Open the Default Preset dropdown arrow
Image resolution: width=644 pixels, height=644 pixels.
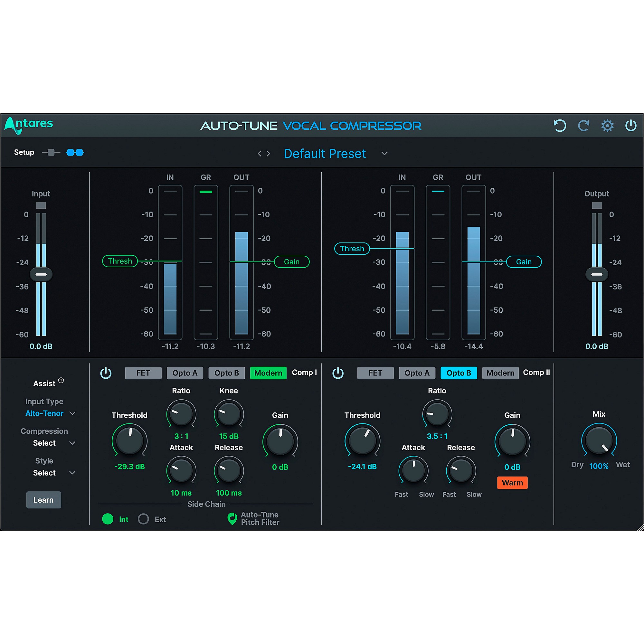coord(384,154)
